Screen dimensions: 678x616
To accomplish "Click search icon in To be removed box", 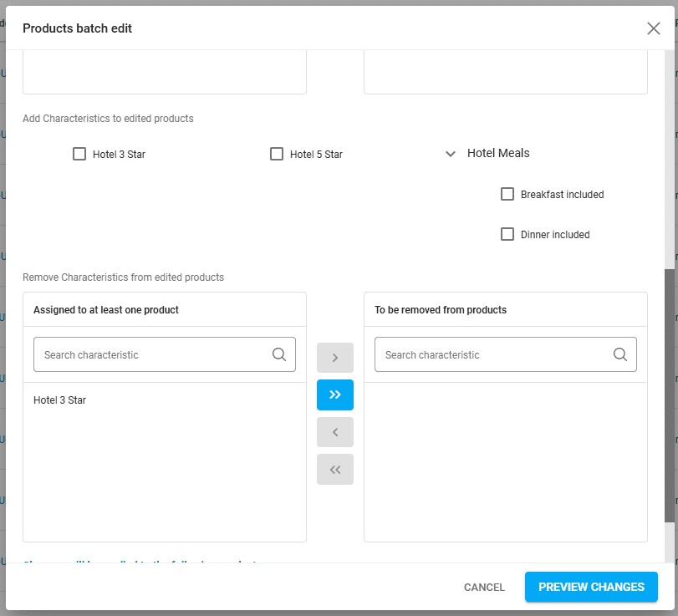I will pos(620,354).
